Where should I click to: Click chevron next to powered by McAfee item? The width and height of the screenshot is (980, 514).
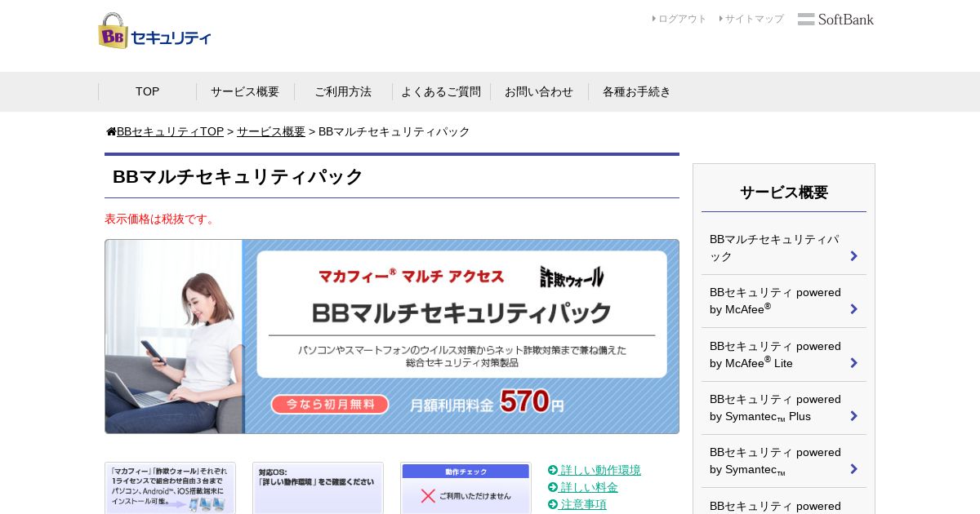(853, 309)
